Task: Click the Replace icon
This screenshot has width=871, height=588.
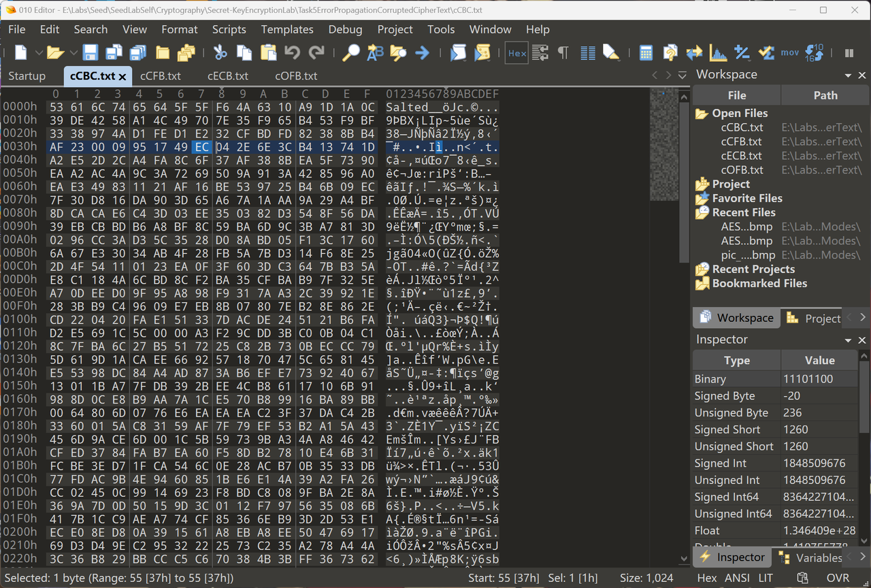Action: pos(375,53)
